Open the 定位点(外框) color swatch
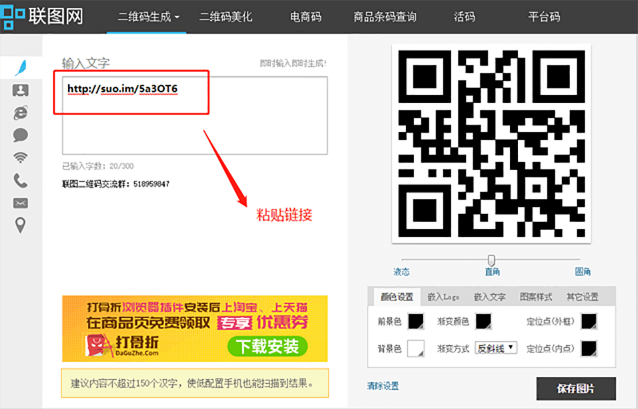This screenshot has height=409, width=638. click(589, 322)
